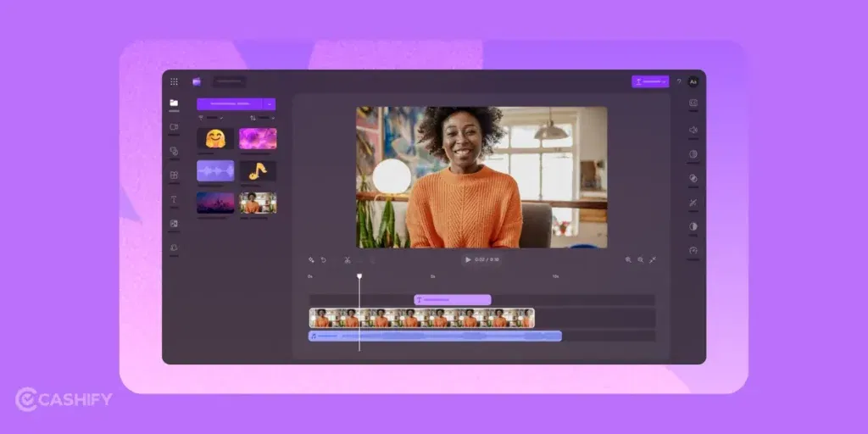Open the Text tool in sidebar
The height and width of the screenshot is (434, 868).
pos(174,199)
